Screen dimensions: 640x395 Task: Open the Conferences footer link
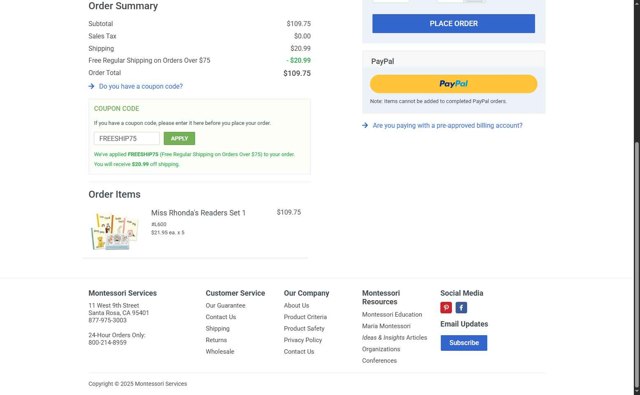(379, 361)
